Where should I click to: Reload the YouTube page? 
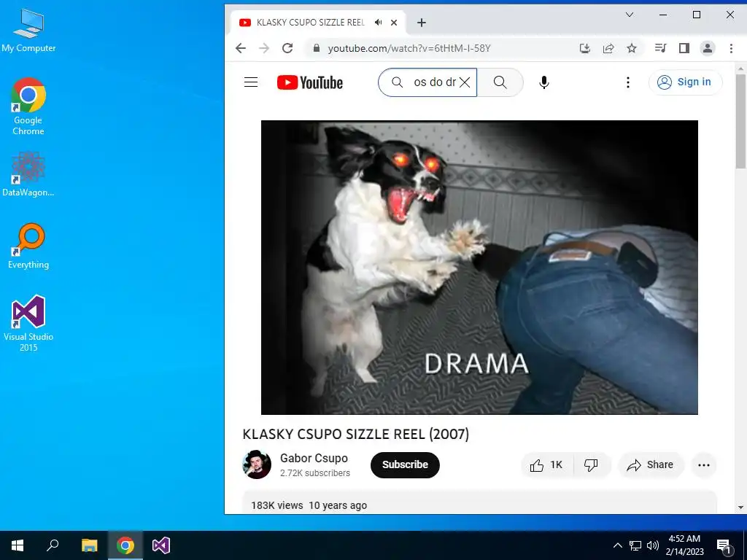click(287, 48)
